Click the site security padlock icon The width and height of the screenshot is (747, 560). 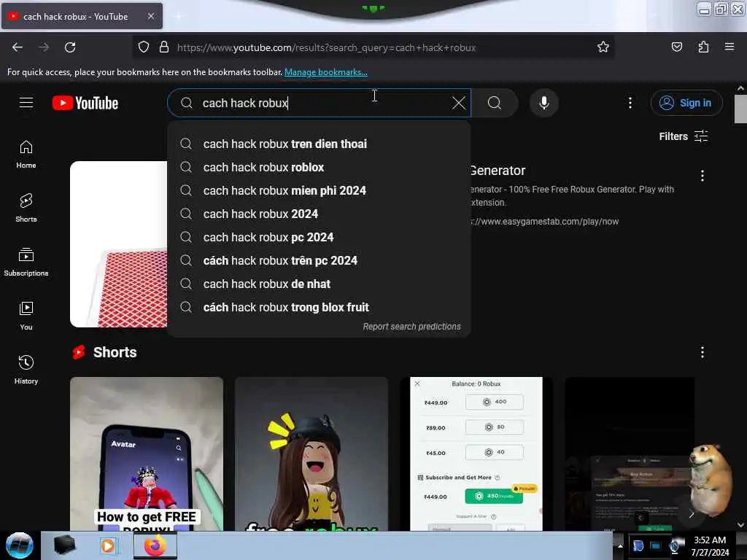point(164,47)
